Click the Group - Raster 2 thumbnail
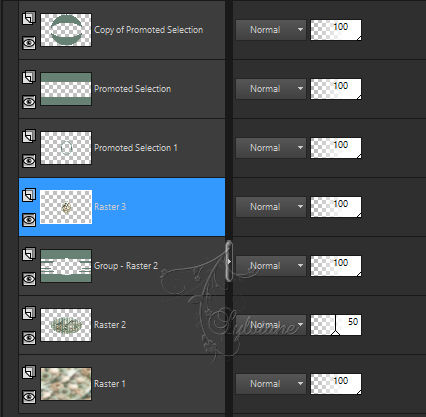 pyautogui.click(x=66, y=266)
